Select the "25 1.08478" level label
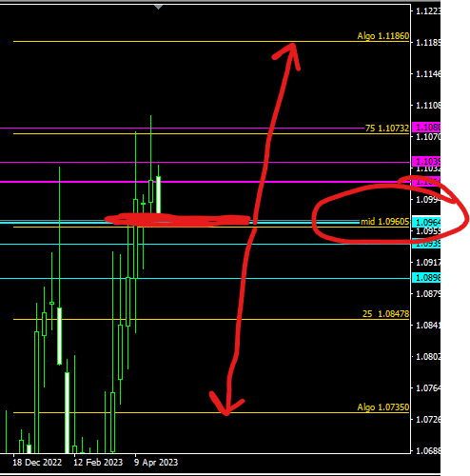 385,314
